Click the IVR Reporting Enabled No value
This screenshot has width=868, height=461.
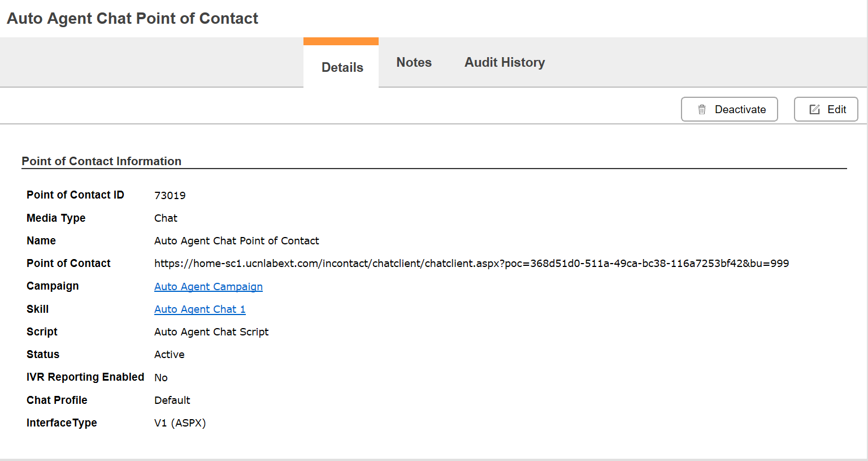[x=161, y=377]
